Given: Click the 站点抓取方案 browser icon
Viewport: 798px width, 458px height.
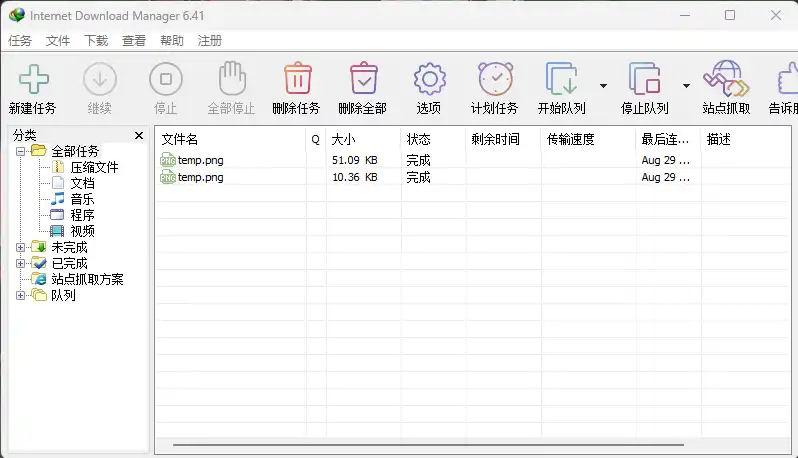Looking at the screenshot, I should (39, 278).
